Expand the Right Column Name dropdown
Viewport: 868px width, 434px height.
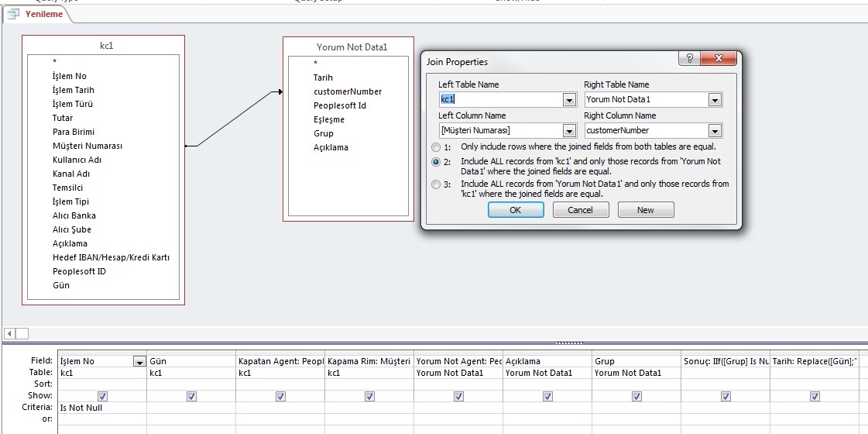pos(715,131)
